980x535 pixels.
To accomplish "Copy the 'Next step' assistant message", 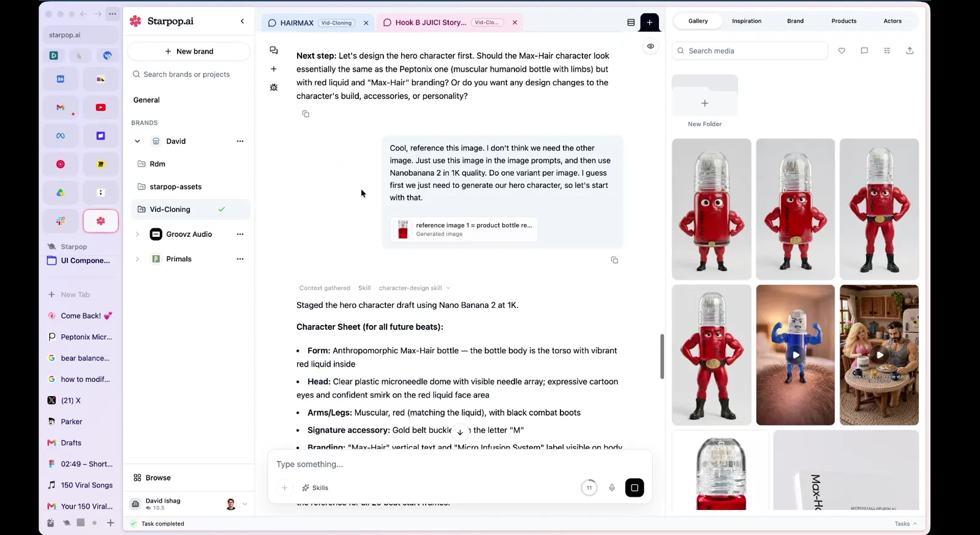I will click(306, 114).
